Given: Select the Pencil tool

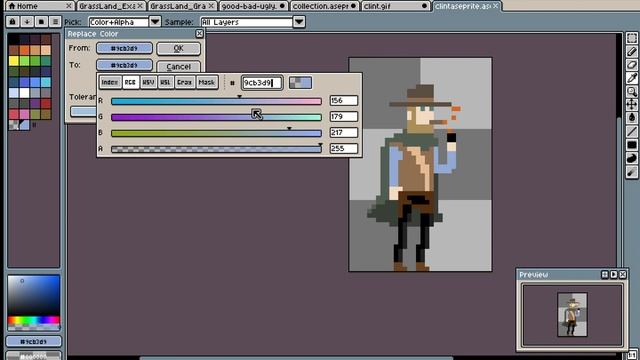Looking at the screenshot, I should [x=632, y=51].
